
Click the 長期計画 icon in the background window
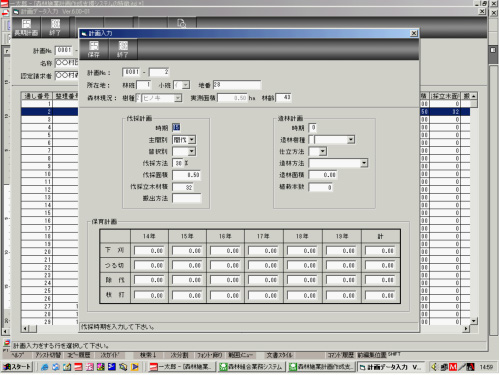pos(26,27)
